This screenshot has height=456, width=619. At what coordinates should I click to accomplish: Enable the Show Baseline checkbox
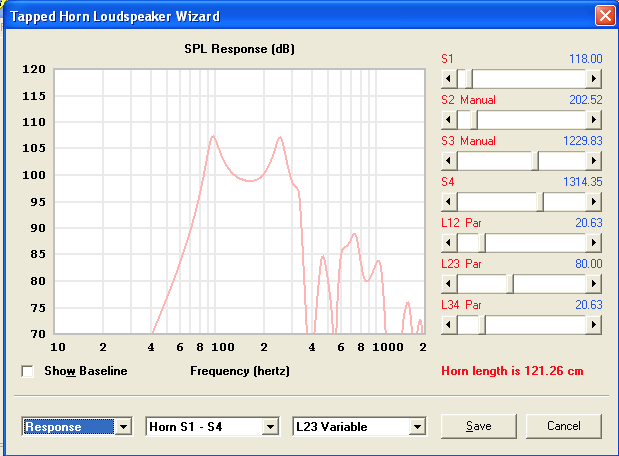tap(28, 372)
